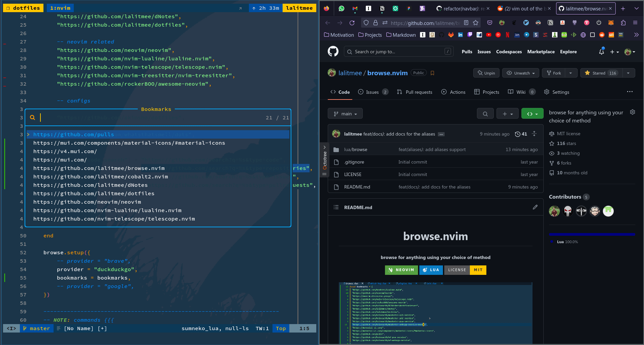List all tabs dropdown arrow
Viewport: 644px width, 345px height.
tap(636, 8)
